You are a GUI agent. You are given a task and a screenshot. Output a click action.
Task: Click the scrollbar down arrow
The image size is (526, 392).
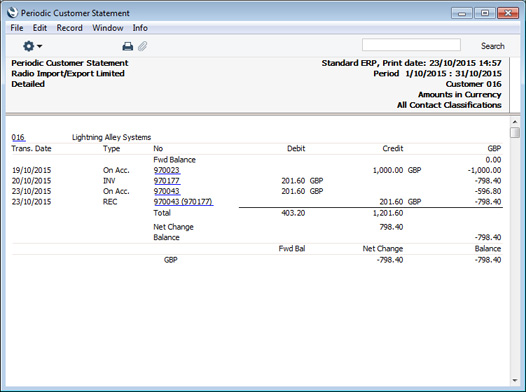click(515, 380)
